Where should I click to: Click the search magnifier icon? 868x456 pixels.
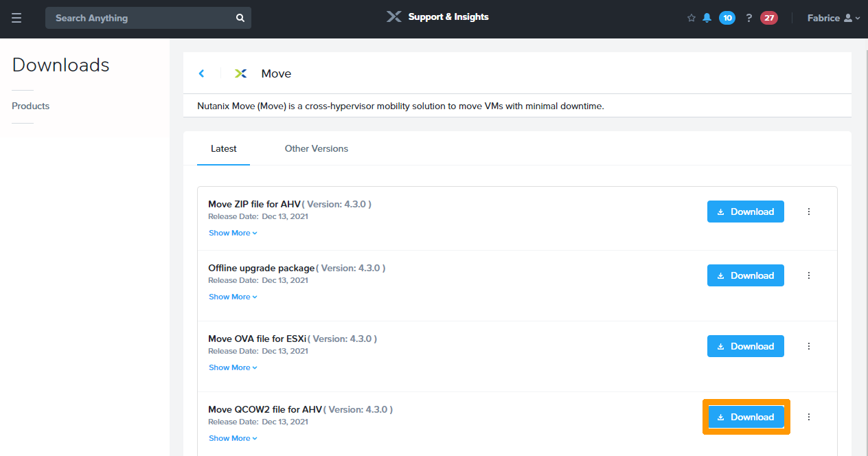click(x=240, y=18)
